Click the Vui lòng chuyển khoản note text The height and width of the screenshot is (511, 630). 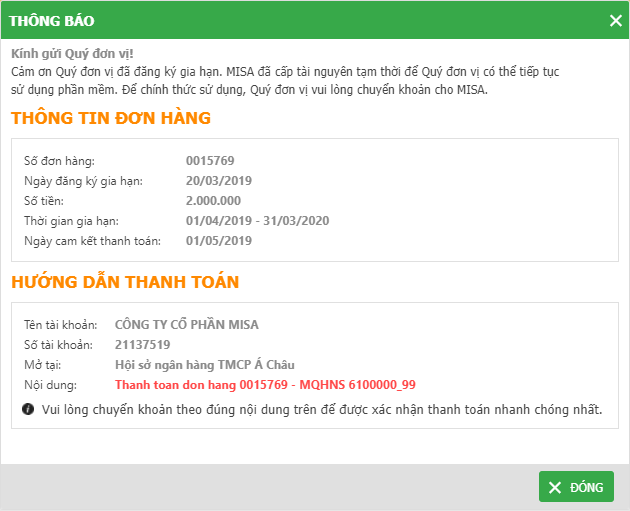point(322,409)
